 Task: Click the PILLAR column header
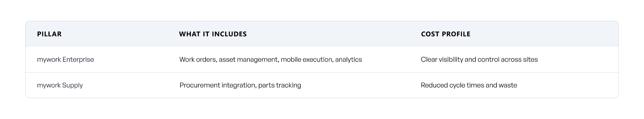tap(49, 34)
